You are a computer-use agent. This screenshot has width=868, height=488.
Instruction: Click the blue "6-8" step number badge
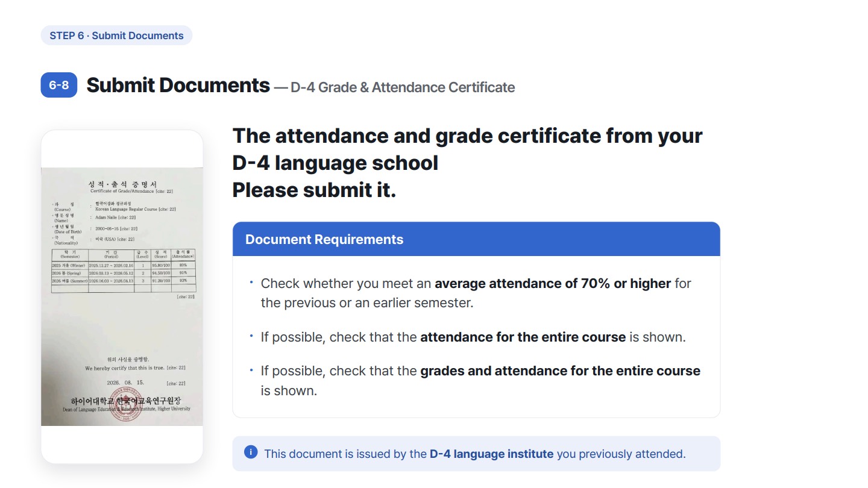58,85
